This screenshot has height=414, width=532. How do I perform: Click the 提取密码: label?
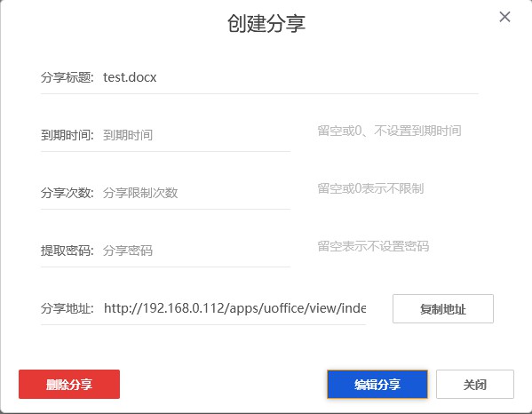(67, 251)
